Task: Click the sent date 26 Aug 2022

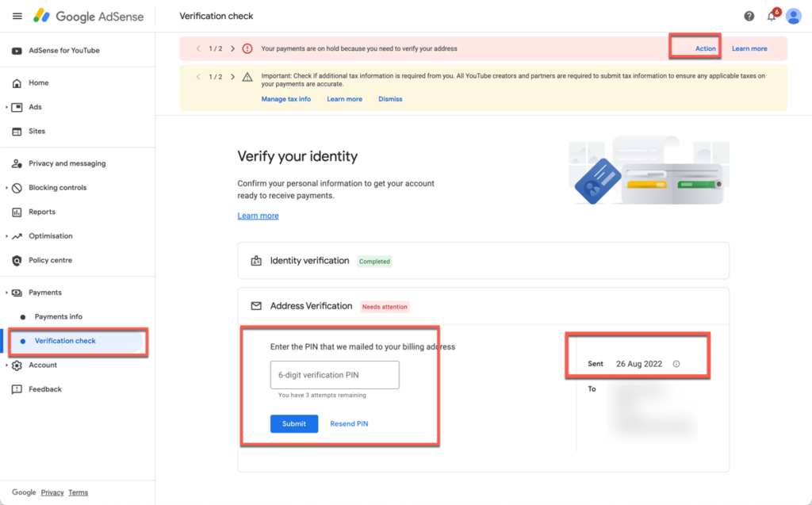Action: pos(639,364)
